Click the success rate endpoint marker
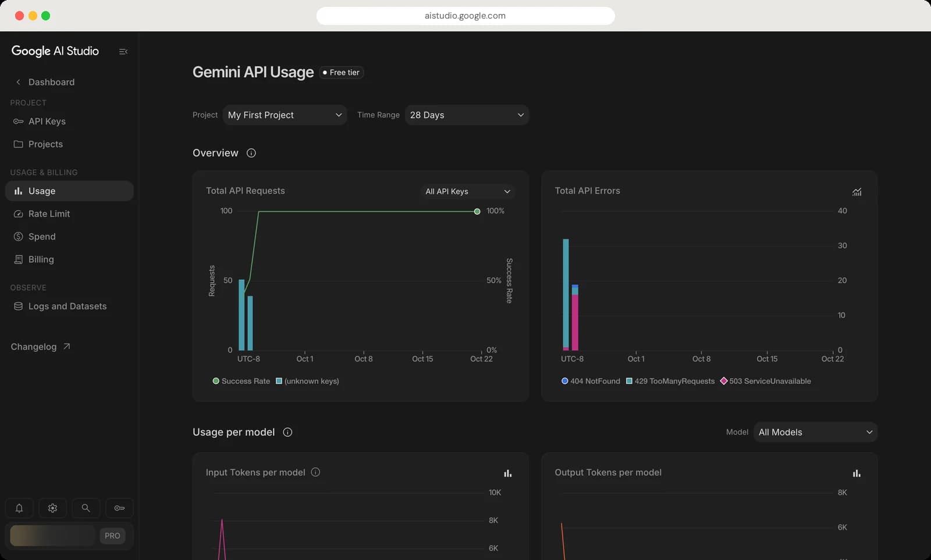 [477, 212]
